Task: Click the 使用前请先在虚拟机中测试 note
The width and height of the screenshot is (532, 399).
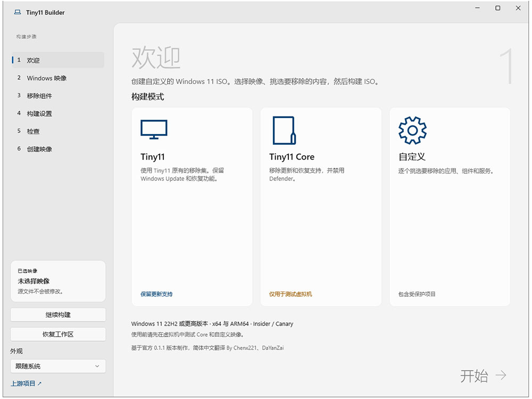Action: click(188, 335)
